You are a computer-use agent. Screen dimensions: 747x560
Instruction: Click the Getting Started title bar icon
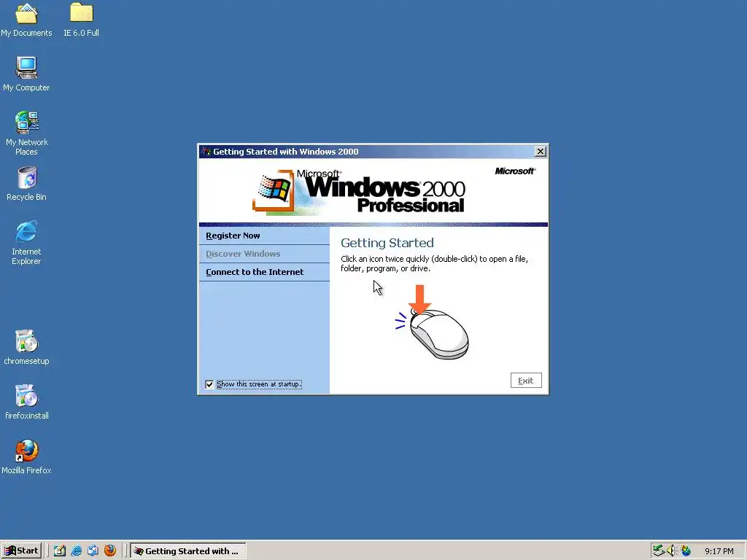coord(206,152)
